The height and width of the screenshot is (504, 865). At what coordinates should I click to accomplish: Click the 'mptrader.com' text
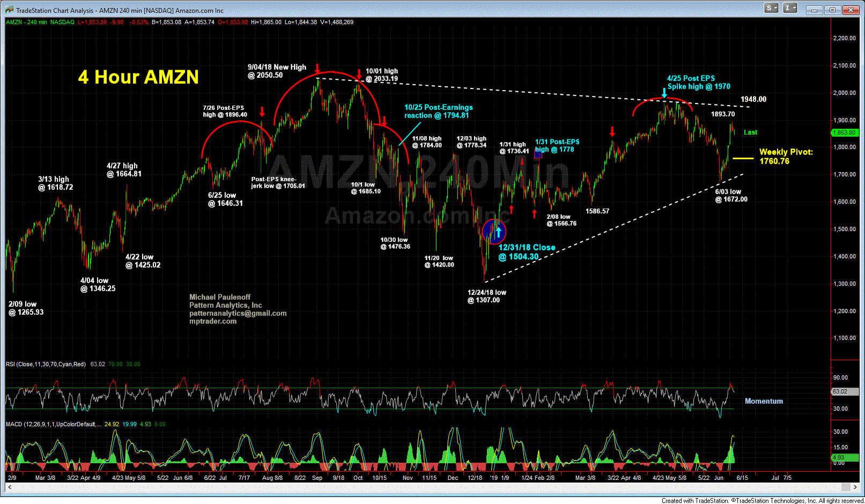[213, 321]
